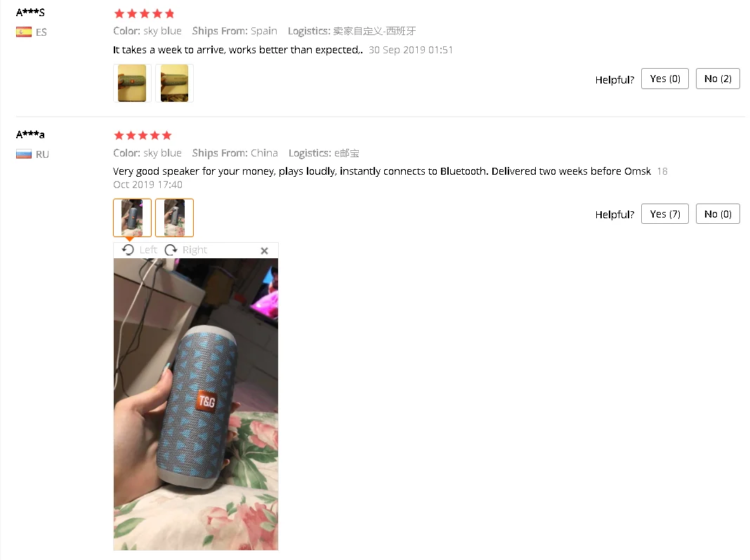Click the enlarged T&G speaker photo

tap(196, 404)
